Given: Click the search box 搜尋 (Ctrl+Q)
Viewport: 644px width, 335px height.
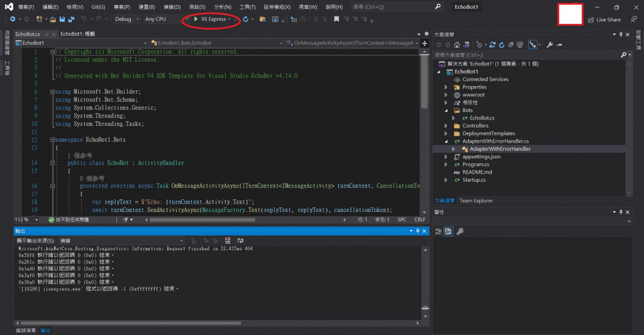Looking at the screenshot, I should click(x=397, y=7).
